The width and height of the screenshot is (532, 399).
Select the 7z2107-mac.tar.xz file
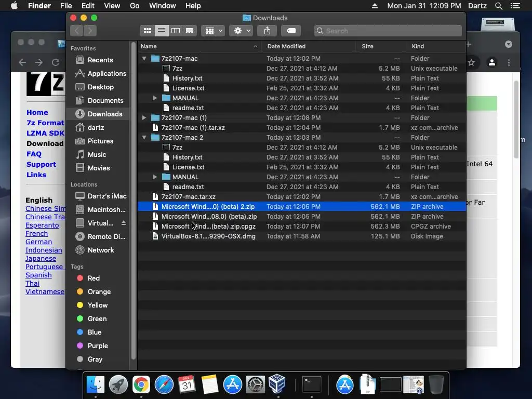(x=302, y=197)
